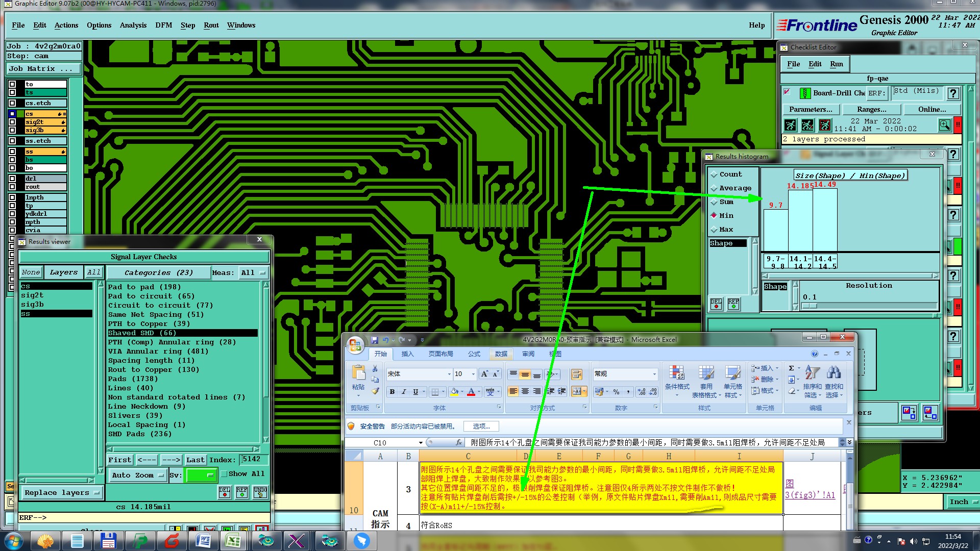Open the Excel font size dropdown showing 10

coord(473,374)
